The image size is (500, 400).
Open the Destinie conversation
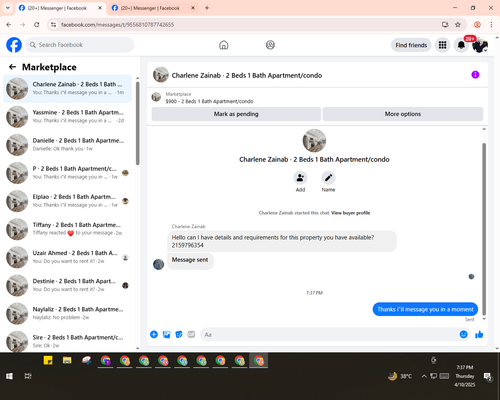point(67,285)
